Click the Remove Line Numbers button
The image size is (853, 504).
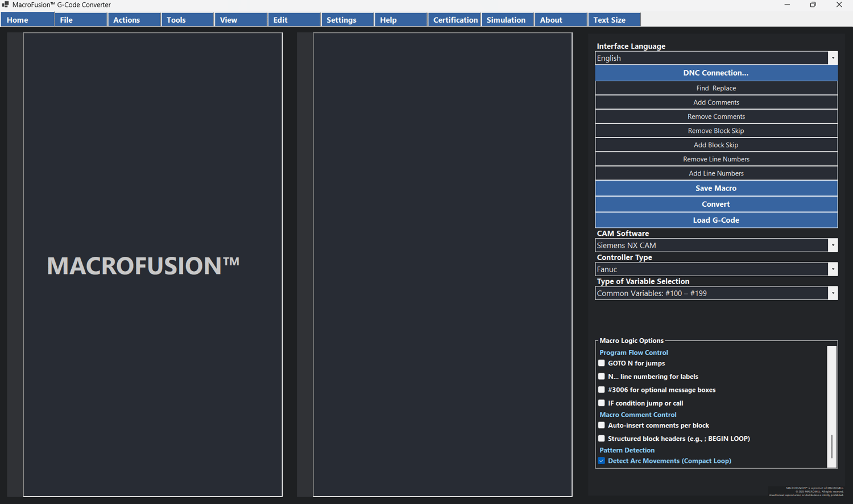[x=716, y=159]
